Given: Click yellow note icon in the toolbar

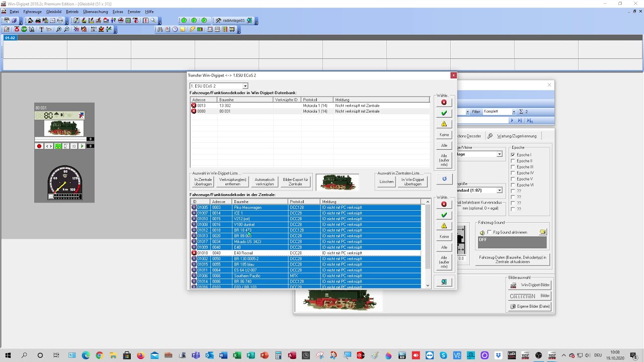Looking at the screenshot, I should coord(183,29).
